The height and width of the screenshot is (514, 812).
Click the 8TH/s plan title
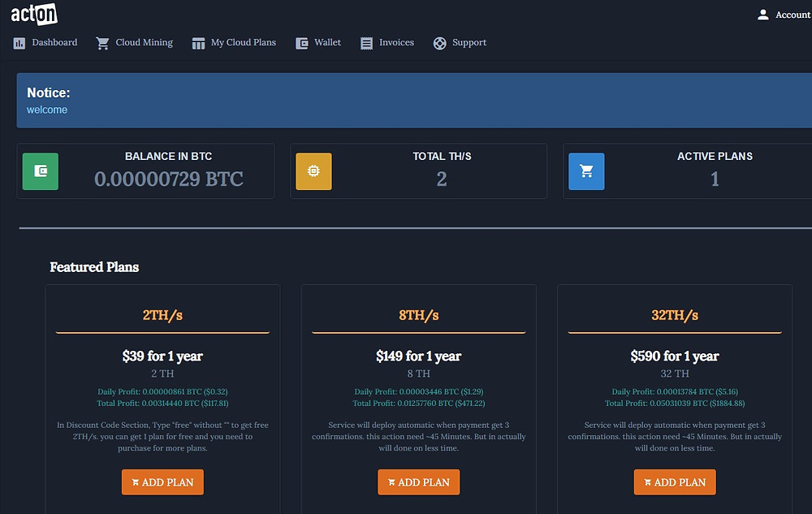pyautogui.click(x=418, y=315)
